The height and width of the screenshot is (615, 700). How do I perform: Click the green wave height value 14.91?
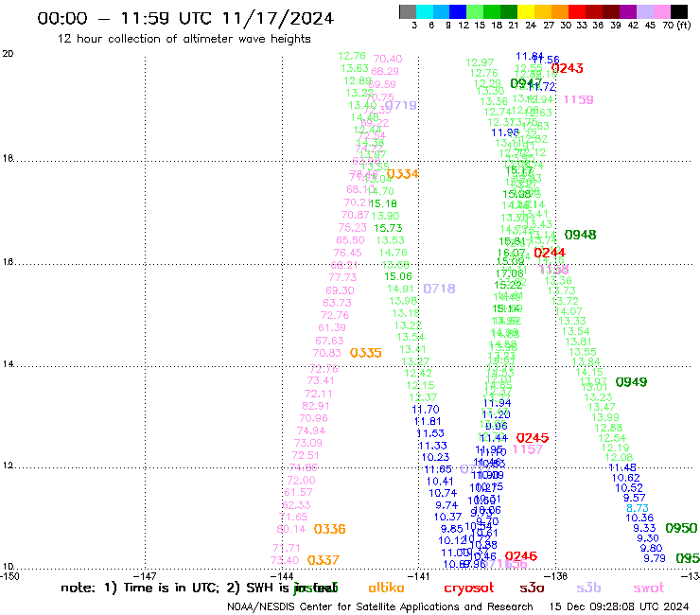click(x=400, y=289)
